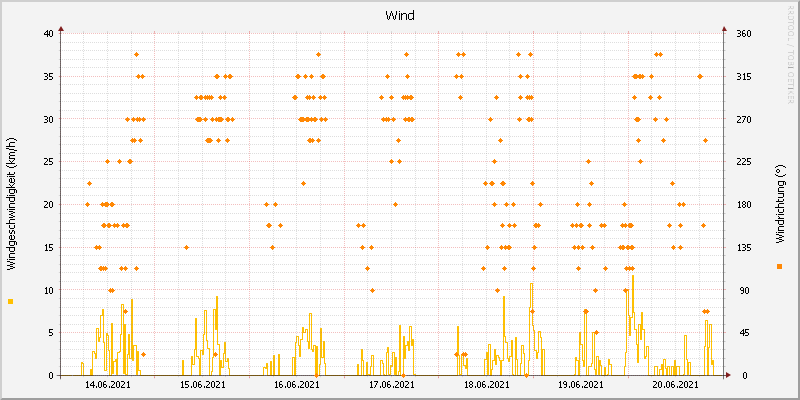
Task: Click the 25 value on speed axis
Action: point(48,162)
